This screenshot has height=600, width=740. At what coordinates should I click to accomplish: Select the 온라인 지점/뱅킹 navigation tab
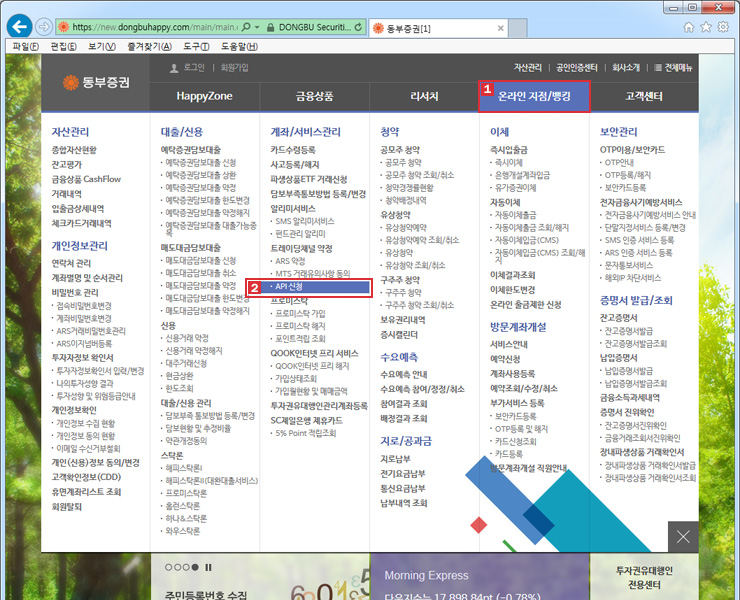point(534,96)
